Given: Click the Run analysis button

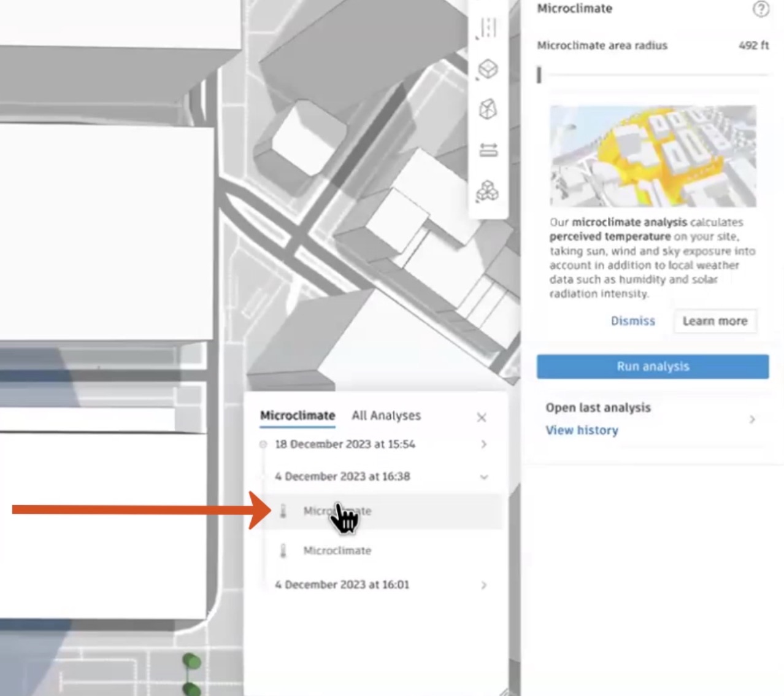Looking at the screenshot, I should (653, 366).
